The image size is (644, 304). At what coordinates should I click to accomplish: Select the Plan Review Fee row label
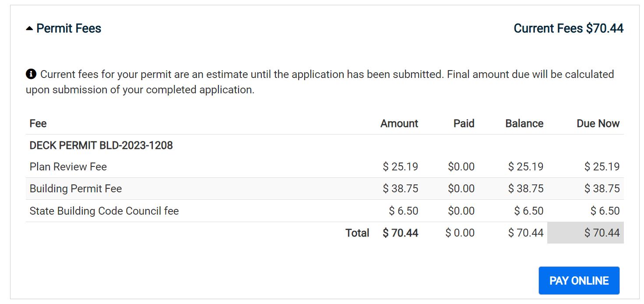(x=68, y=167)
